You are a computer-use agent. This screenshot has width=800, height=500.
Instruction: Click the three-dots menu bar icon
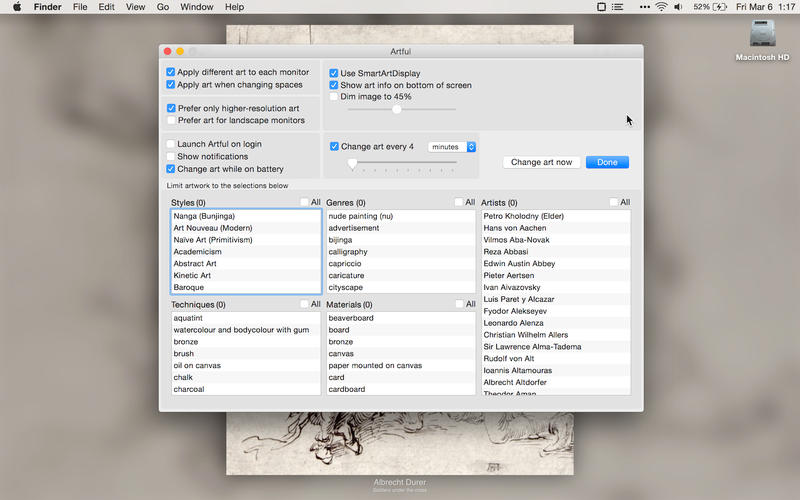[x=644, y=7]
